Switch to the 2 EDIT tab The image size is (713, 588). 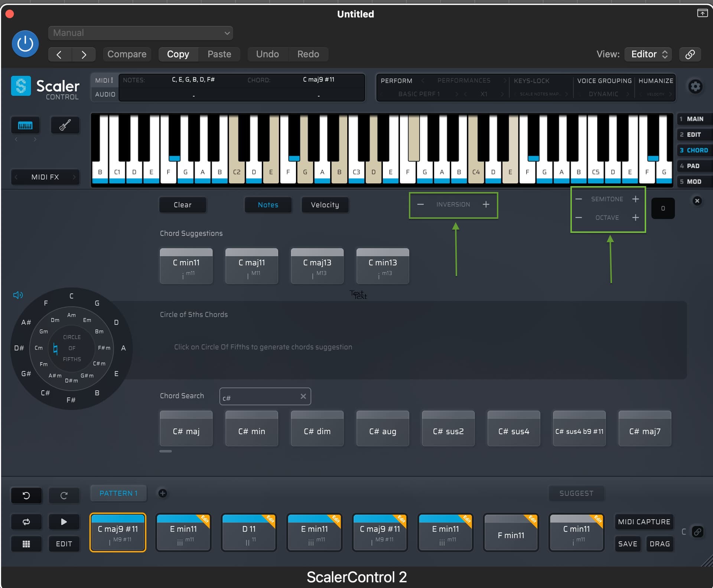pos(693,134)
